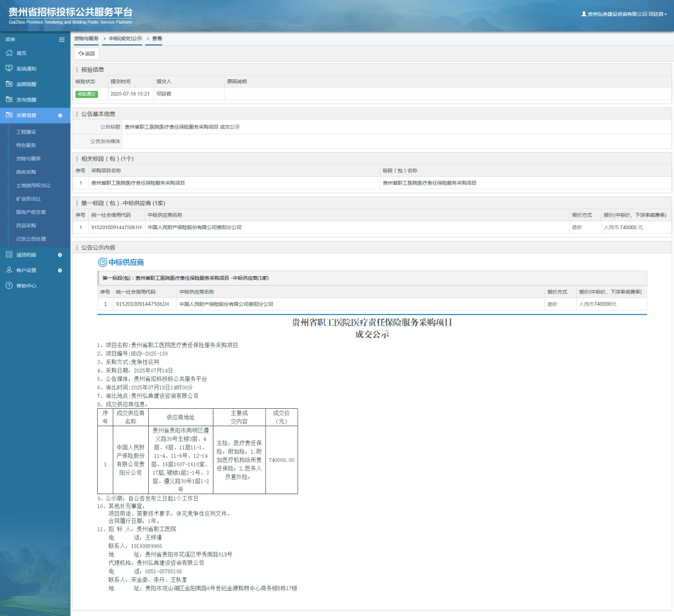Click the 逾期提醒 sidebar icon
The height and width of the screenshot is (616, 674).
pyautogui.click(x=9, y=84)
